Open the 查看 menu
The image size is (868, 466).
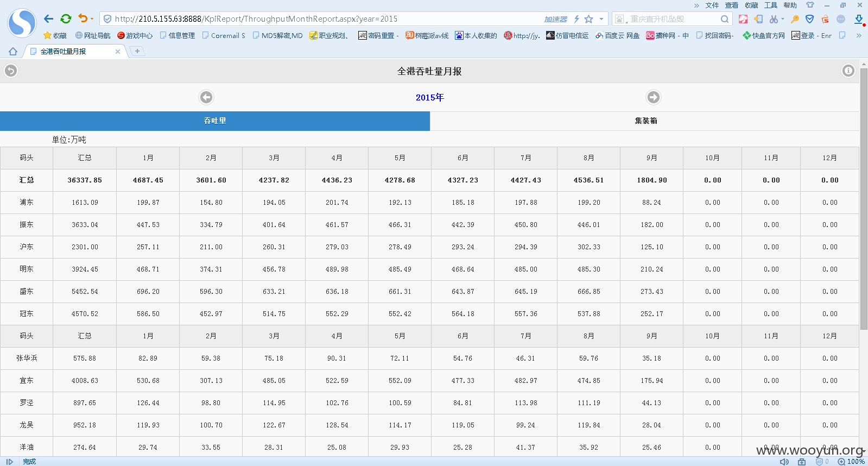pyautogui.click(x=732, y=5)
